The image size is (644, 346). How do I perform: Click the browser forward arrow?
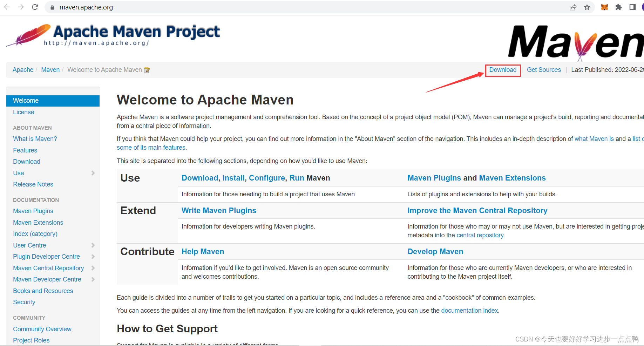tap(21, 7)
